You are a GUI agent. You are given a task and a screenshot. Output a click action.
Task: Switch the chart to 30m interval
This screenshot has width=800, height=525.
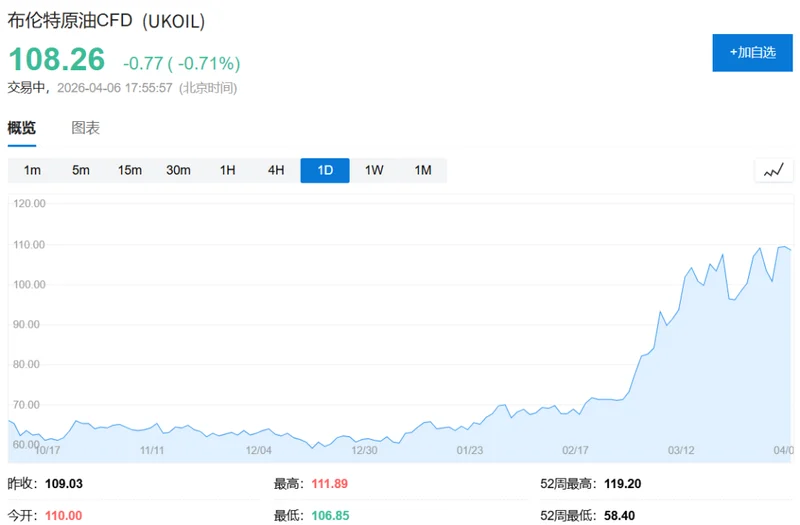coord(178,170)
